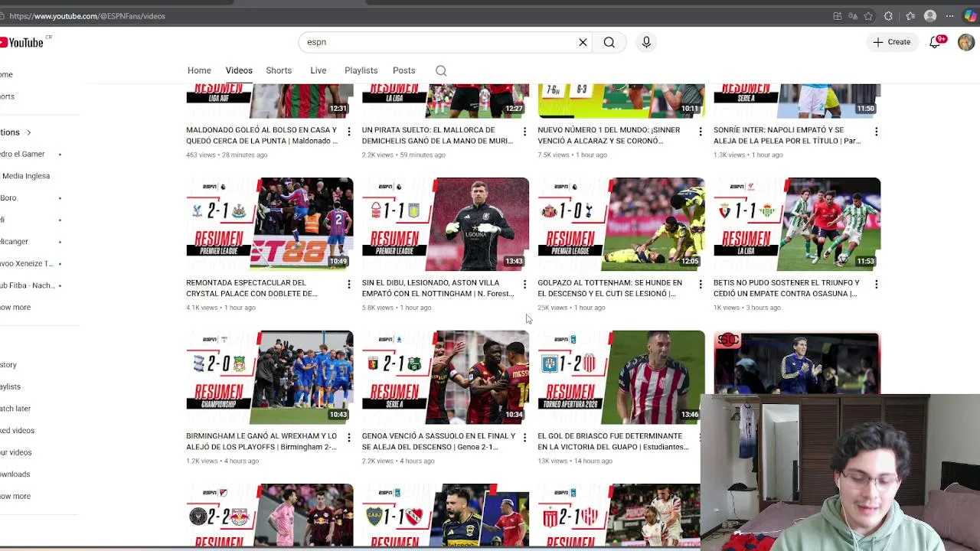Open the Copilot icon in browser toolbar

tap(970, 16)
